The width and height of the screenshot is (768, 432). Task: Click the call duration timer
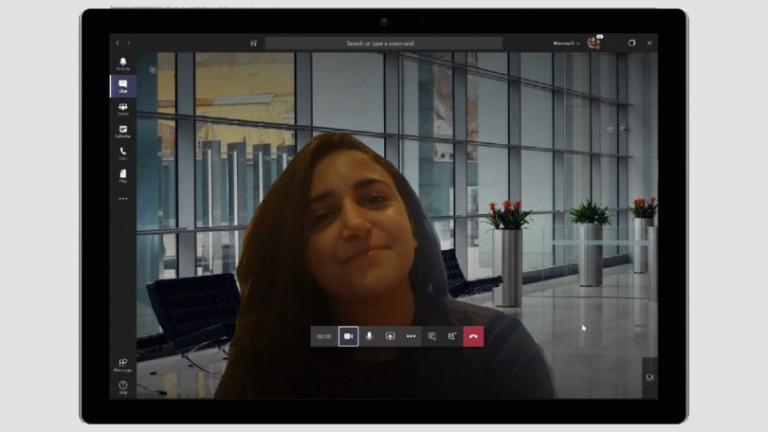pyautogui.click(x=324, y=336)
